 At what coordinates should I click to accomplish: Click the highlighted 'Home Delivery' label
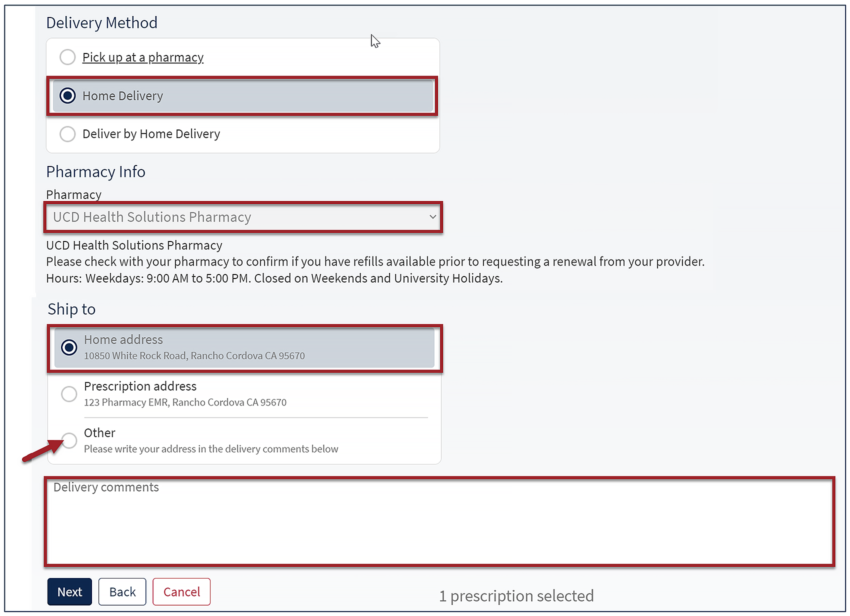coord(122,96)
